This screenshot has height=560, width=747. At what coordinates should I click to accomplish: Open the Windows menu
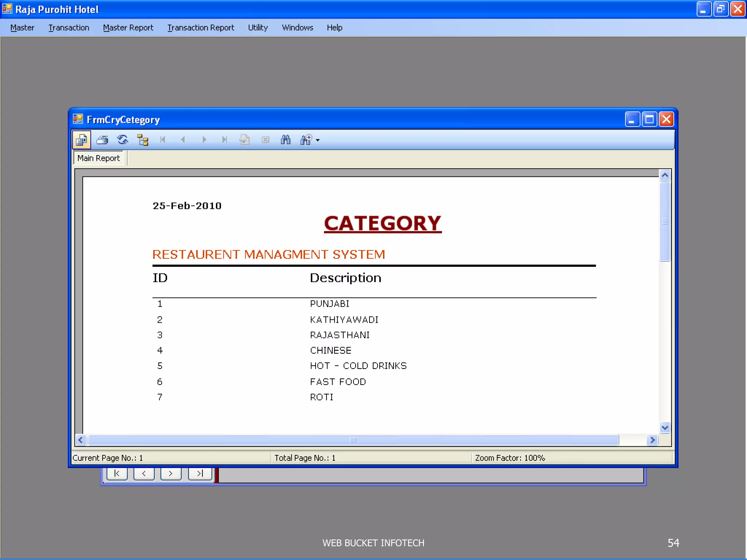coord(298,28)
